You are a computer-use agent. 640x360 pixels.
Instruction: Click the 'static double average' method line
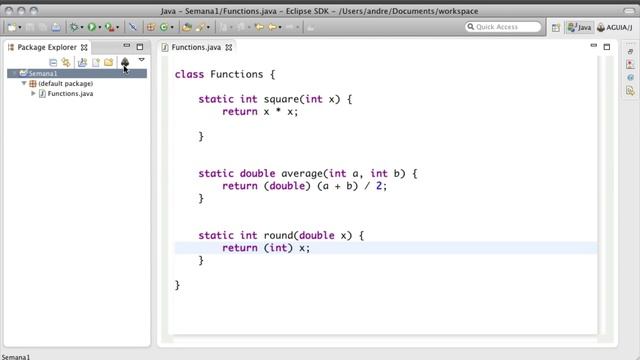[x=308, y=173]
